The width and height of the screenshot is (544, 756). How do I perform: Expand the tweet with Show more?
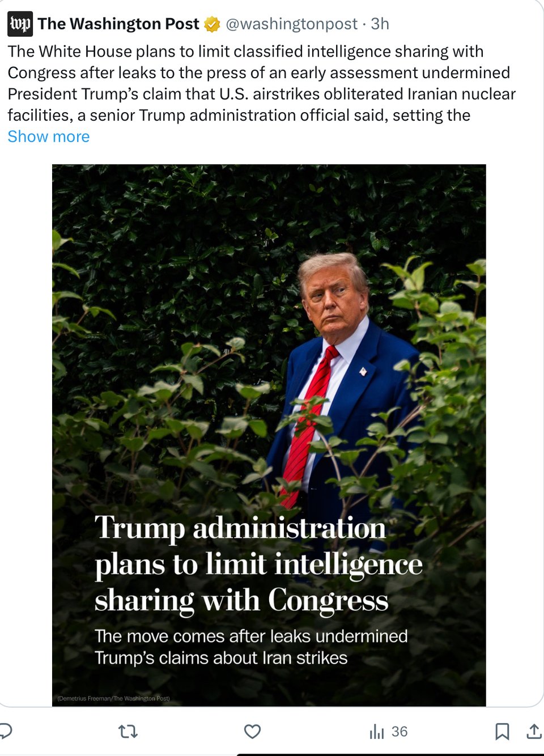pyautogui.click(x=49, y=137)
